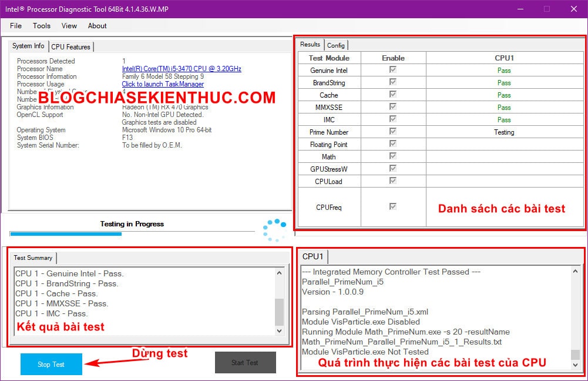Click the System BIOS 'F13' value
Image resolution: width=588 pixels, height=381 pixels.
coord(127,138)
